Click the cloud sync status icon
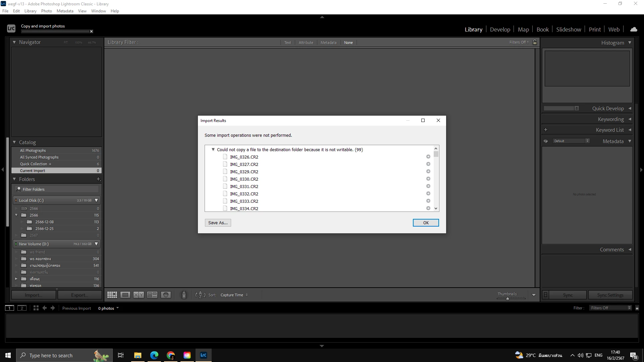644x362 pixels. [x=634, y=29]
